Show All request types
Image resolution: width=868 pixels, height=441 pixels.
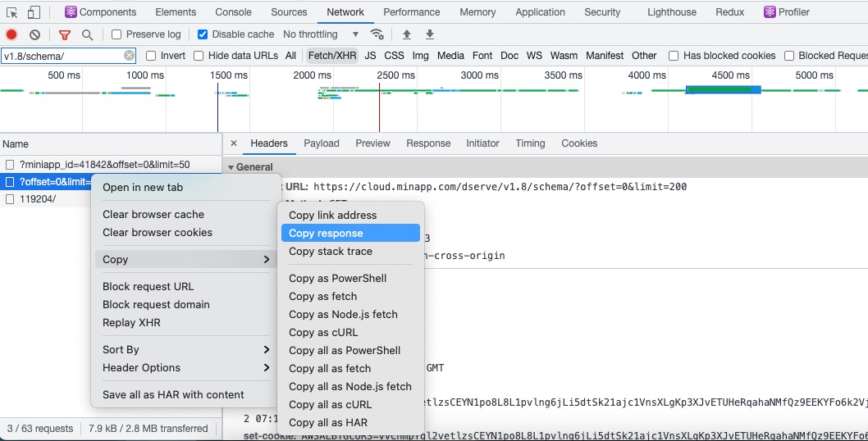tap(290, 56)
